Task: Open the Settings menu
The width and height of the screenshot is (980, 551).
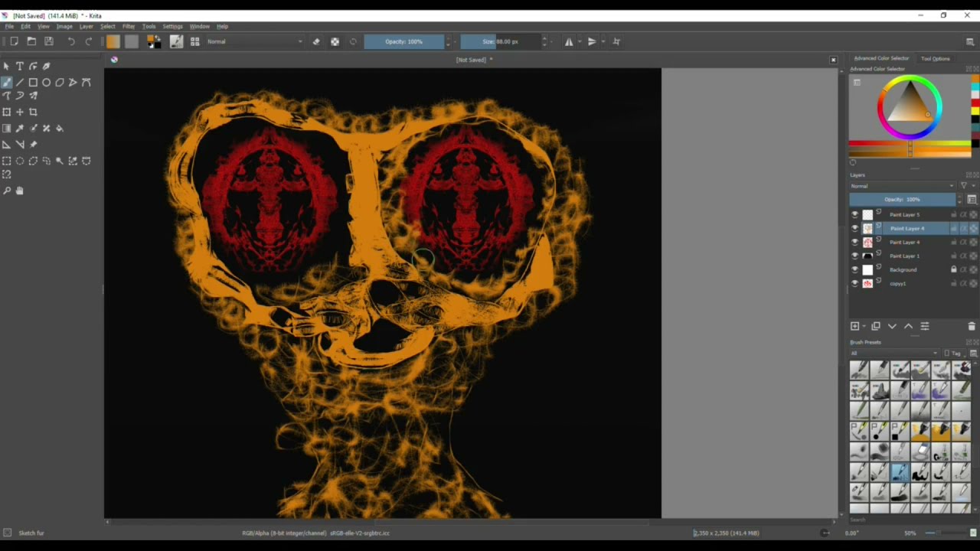Action: 173,26
